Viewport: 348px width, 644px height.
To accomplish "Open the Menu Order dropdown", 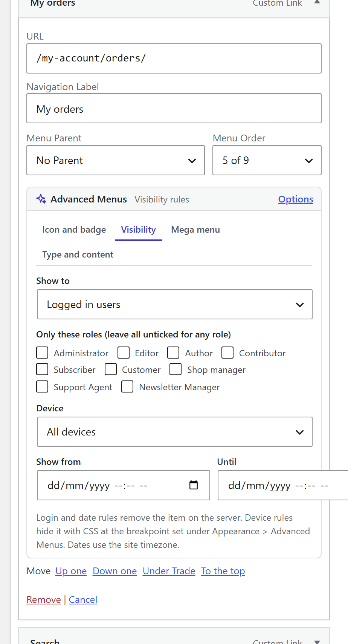I will 267,160.
